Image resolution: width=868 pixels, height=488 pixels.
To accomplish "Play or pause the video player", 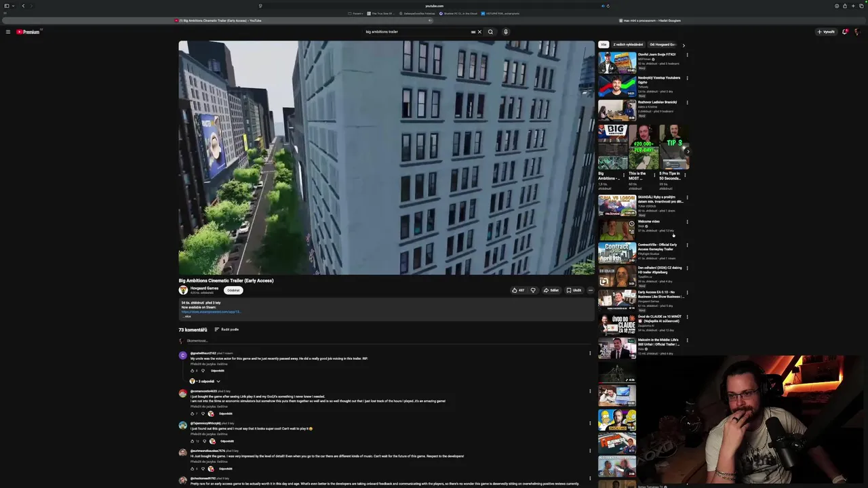I will (x=387, y=157).
